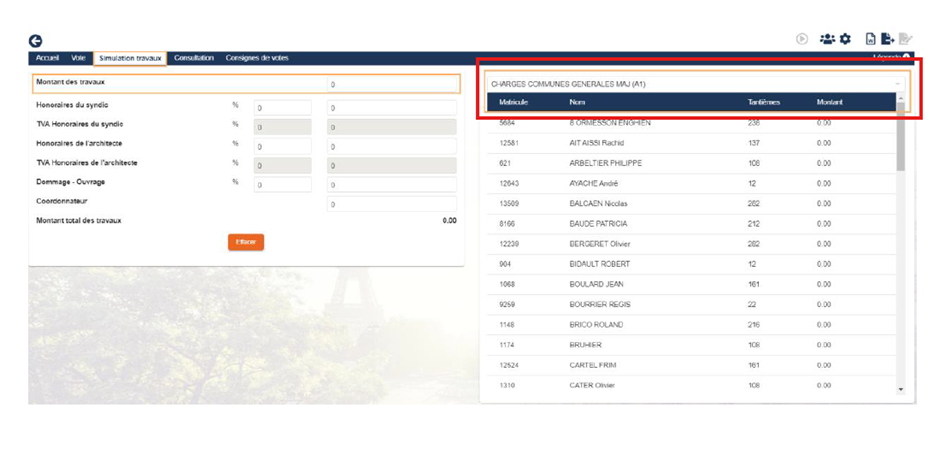Open the participants group icon
Viewport: 945px width, 449px height.
tap(827, 39)
